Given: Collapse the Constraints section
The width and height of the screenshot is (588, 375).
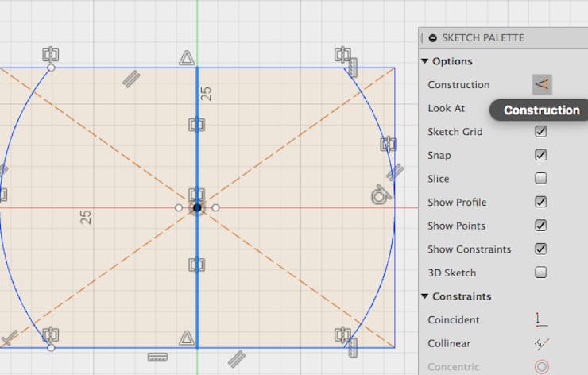Looking at the screenshot, I should coord(424,296).
